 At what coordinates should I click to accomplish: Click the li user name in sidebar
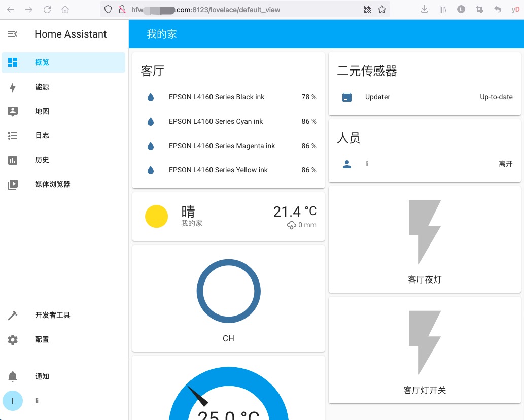(x=37, y=401)
